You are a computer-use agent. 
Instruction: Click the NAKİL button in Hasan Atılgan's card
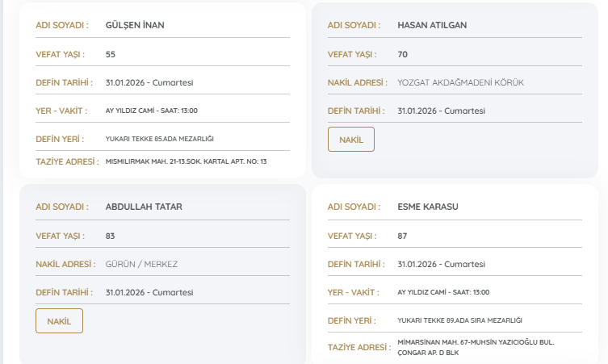click(351, 139)
